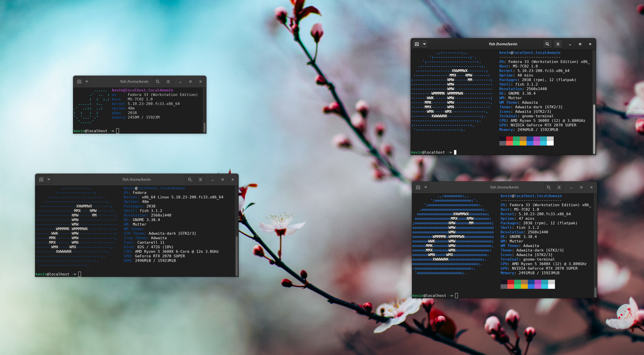Click "memory 2450M / 15923M" line in small terminal
This screenshot has height=355, width=644.
[136, 117]
